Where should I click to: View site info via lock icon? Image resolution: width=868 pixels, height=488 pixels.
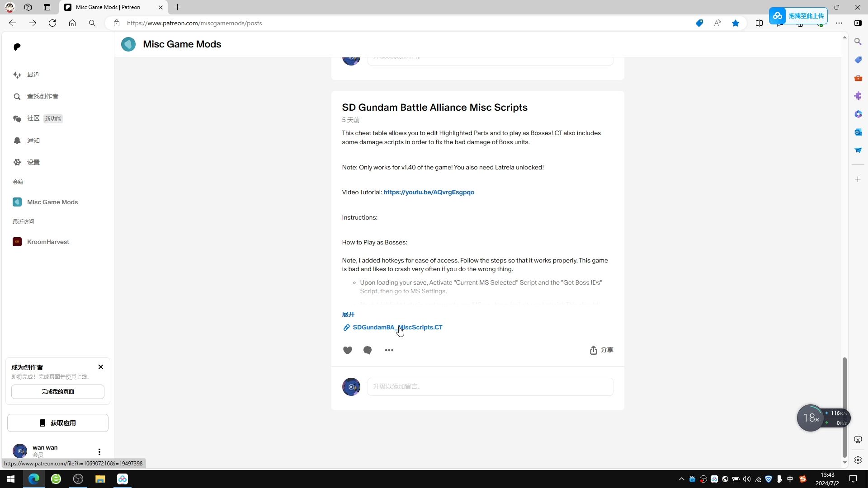click(117, 23)
